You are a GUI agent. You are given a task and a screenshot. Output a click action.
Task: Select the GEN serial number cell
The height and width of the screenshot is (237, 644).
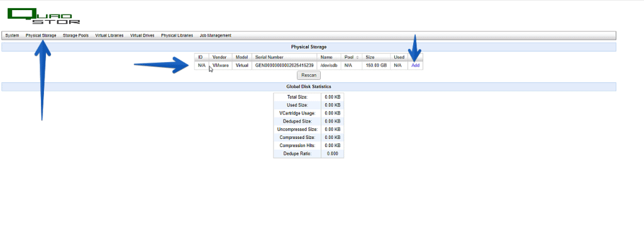pos(284,65)
